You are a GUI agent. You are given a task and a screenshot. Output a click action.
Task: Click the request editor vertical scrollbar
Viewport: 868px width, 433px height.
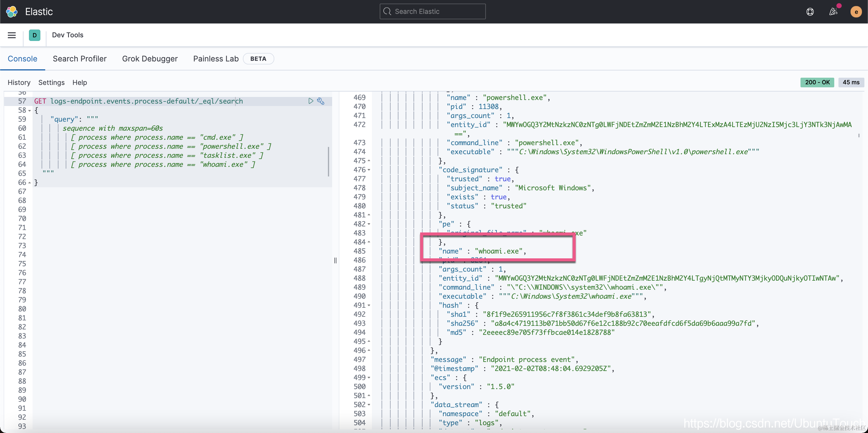329,162
